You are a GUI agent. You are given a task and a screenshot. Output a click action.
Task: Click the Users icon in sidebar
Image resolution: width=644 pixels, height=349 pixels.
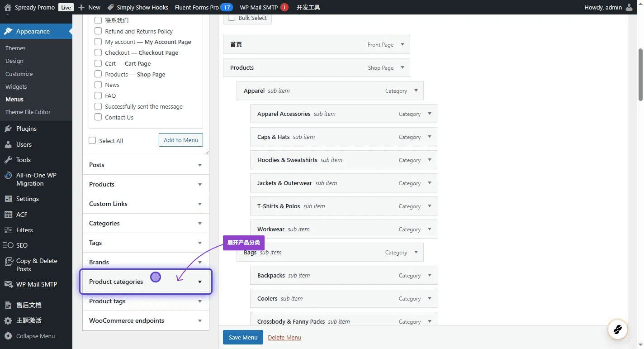[8, 144]
